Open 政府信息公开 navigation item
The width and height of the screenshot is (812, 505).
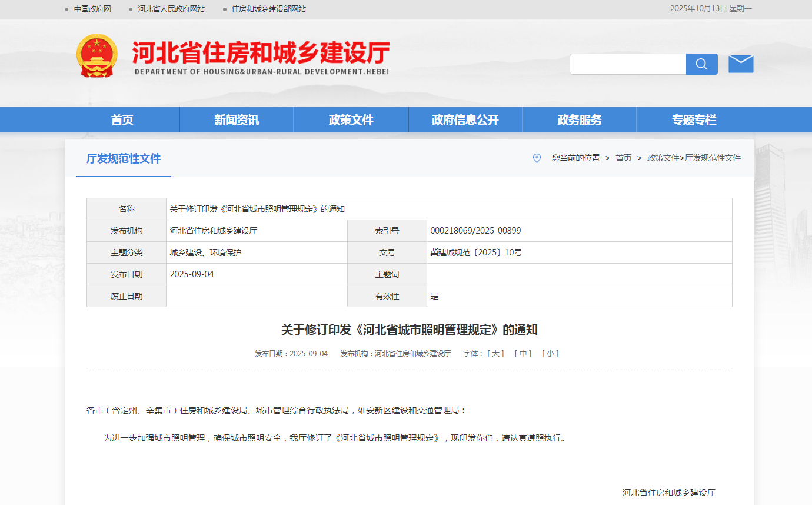coord(465,120)
